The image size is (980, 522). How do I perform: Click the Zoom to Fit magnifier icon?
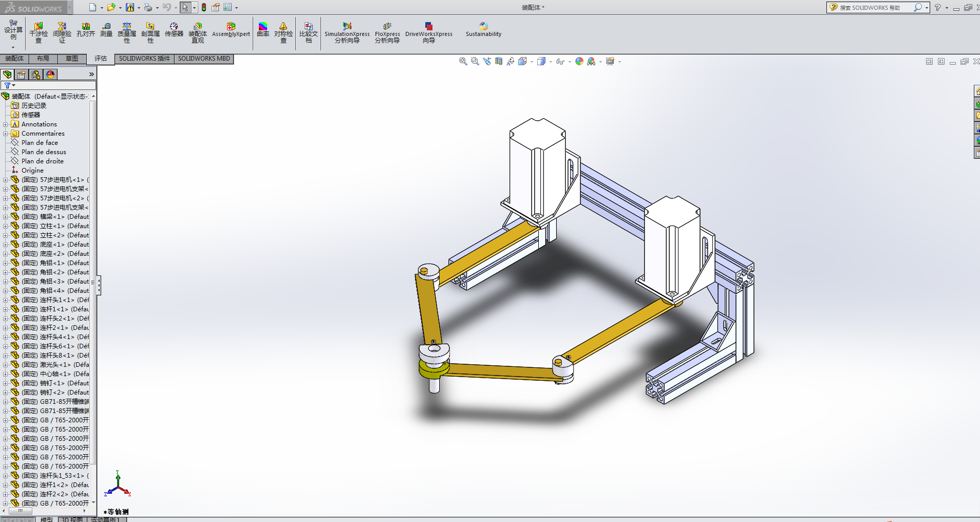click(463, 62)
